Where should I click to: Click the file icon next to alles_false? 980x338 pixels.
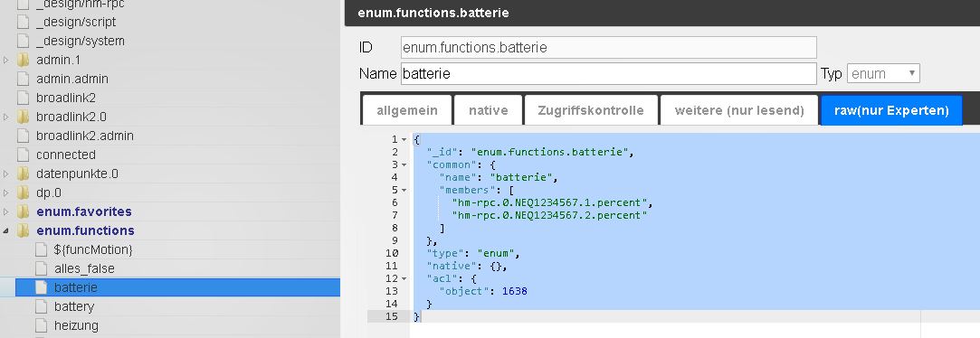coord(42,268)
